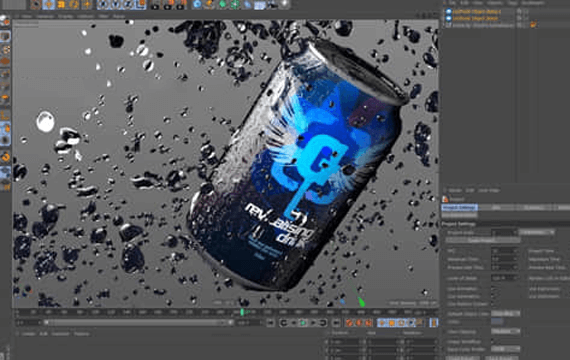570x360 pixels.
Task: Open the Edit Render Settings icon
Action: (181, 4)
